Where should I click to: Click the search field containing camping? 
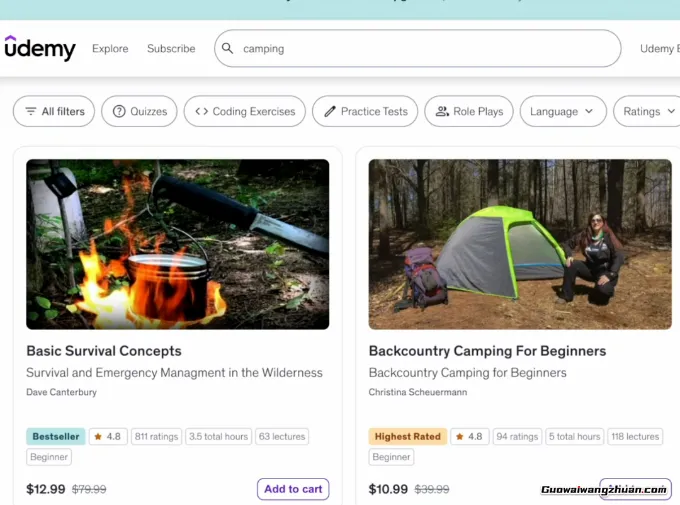click(x=420, y=48)
